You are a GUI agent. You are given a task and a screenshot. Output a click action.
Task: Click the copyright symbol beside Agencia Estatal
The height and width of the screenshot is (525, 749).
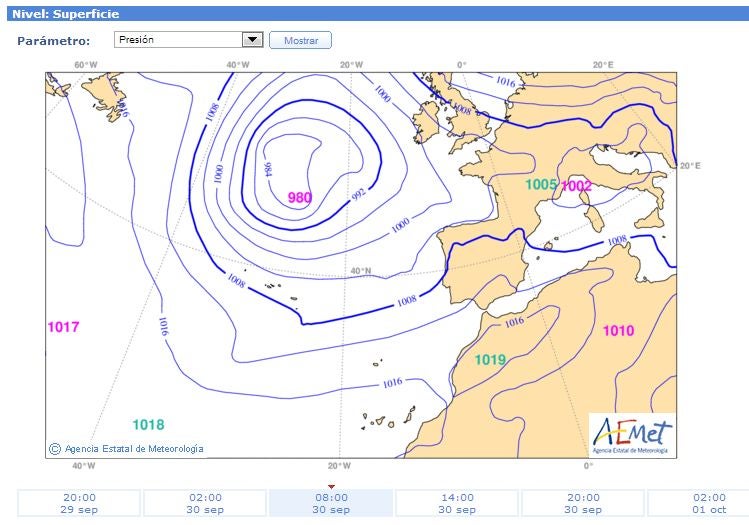click(55, 449)
